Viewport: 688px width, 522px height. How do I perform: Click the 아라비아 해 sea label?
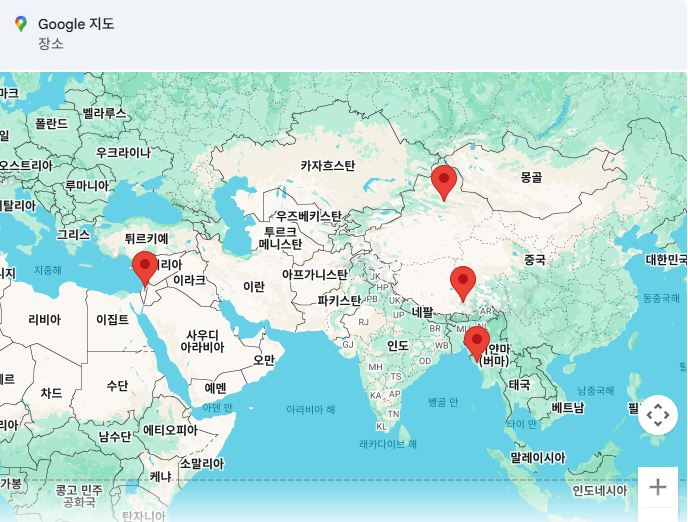[311, 410]
